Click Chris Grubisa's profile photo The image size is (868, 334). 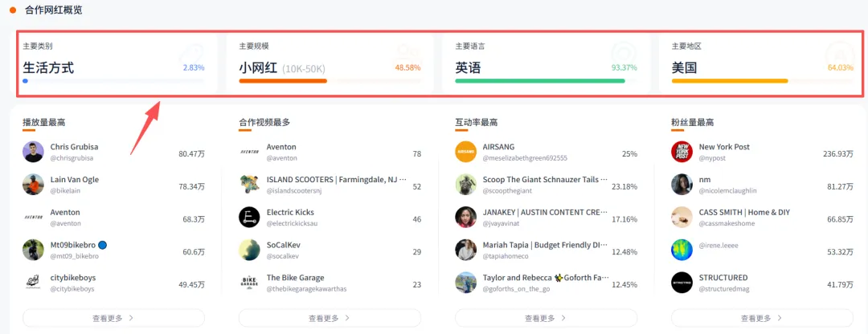pos(34,153)
